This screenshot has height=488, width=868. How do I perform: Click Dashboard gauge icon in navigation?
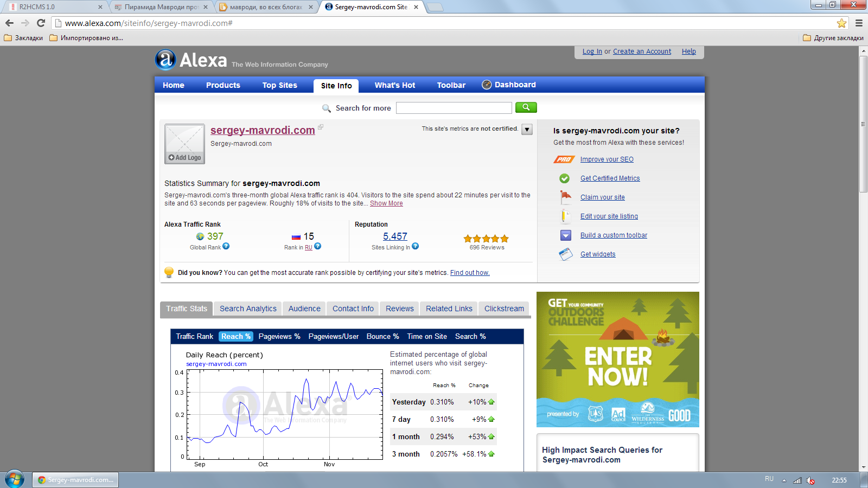487,85
